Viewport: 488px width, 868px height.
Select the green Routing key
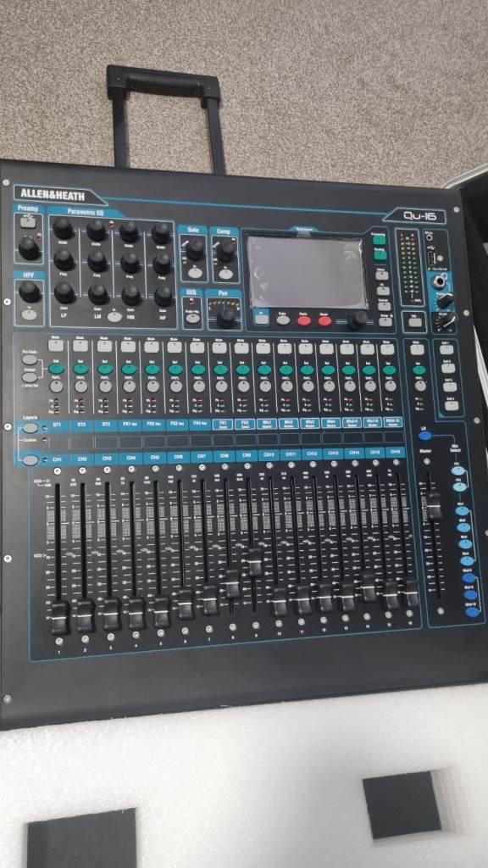tap(380, 256)
